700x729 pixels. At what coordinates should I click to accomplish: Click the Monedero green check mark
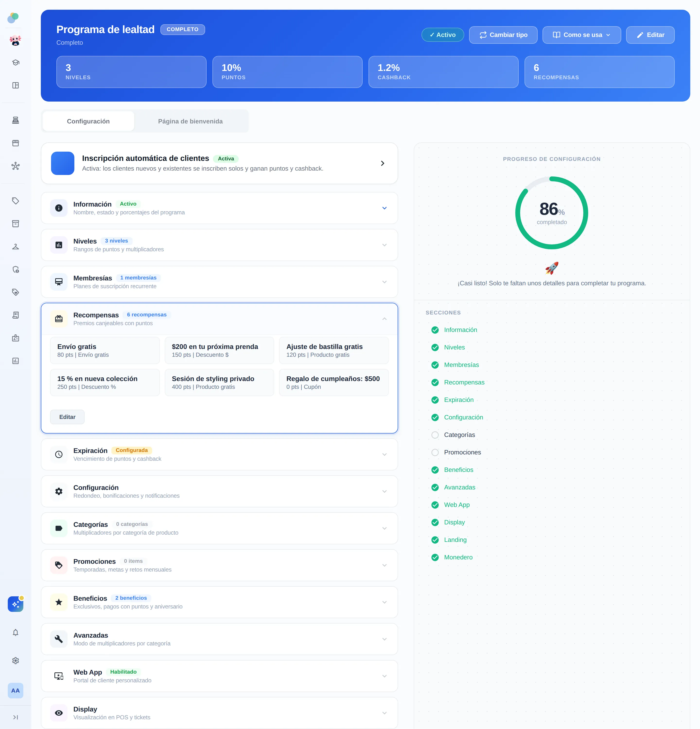[x=435, y=557]
